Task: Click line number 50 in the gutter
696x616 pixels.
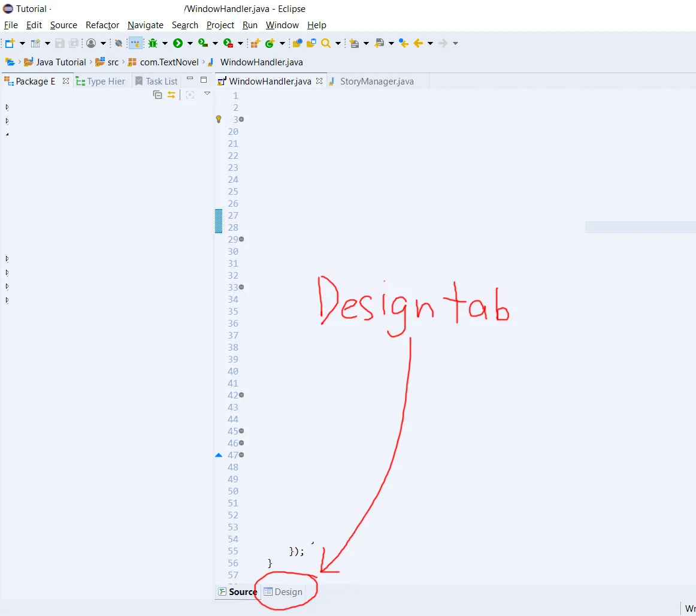Action: [x=233, y=491]
